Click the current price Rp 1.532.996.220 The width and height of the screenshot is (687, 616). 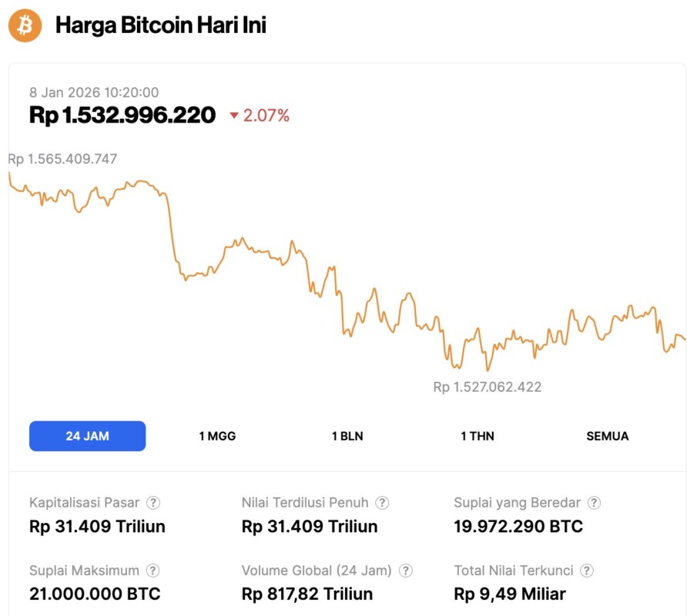(122, 115)
